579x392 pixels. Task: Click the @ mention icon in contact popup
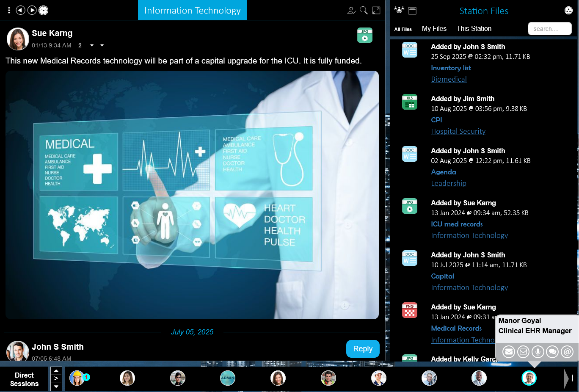pos(567,351)
